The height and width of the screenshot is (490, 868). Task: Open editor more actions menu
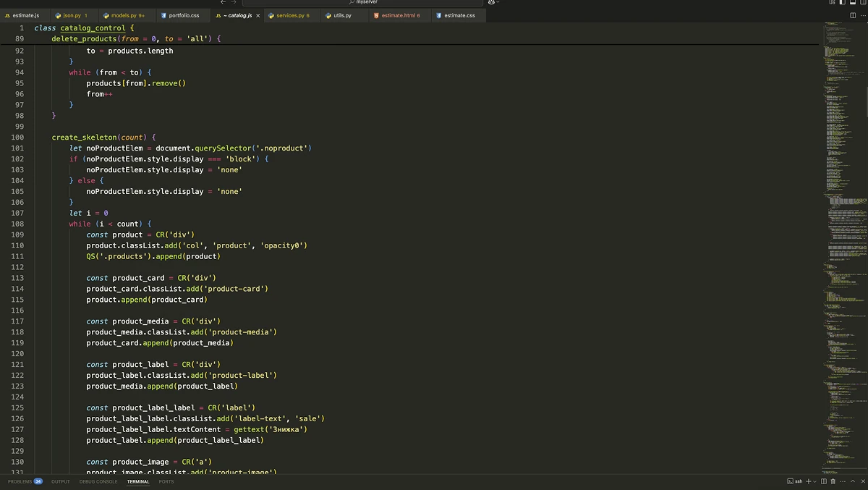[x=861, y=15]
